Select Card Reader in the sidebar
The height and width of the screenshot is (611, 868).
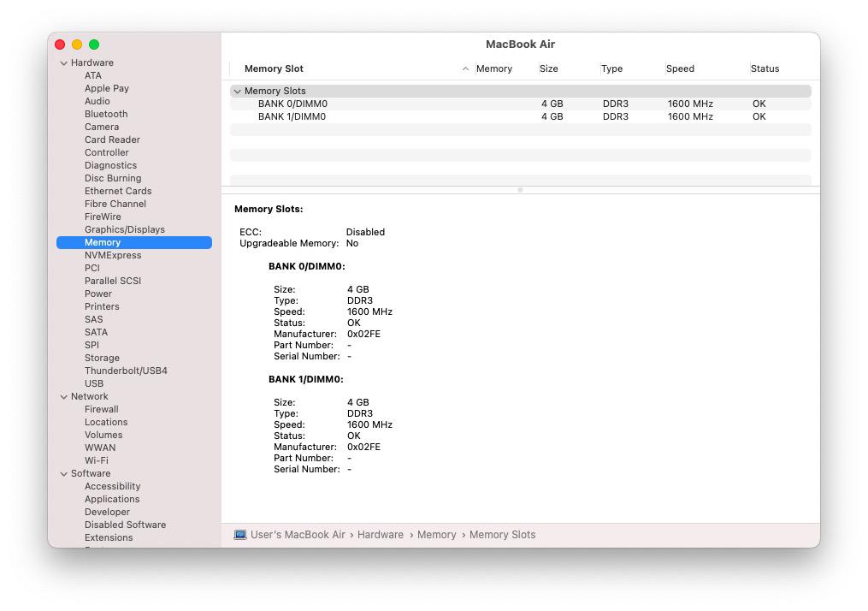[x=112, y=139]
